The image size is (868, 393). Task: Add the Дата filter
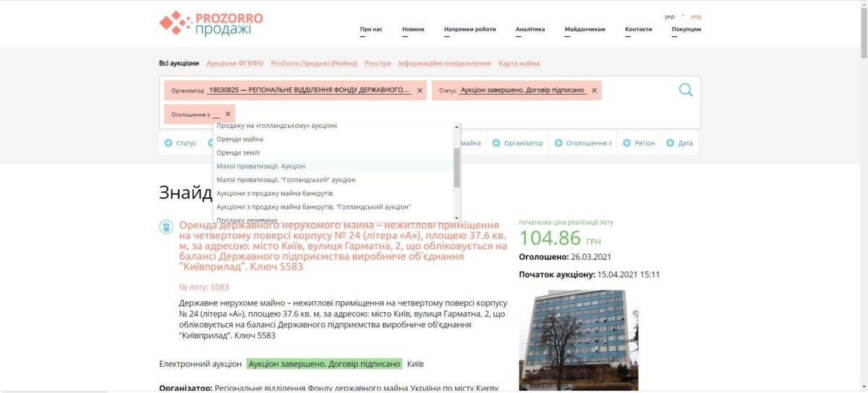pos(680,143)
